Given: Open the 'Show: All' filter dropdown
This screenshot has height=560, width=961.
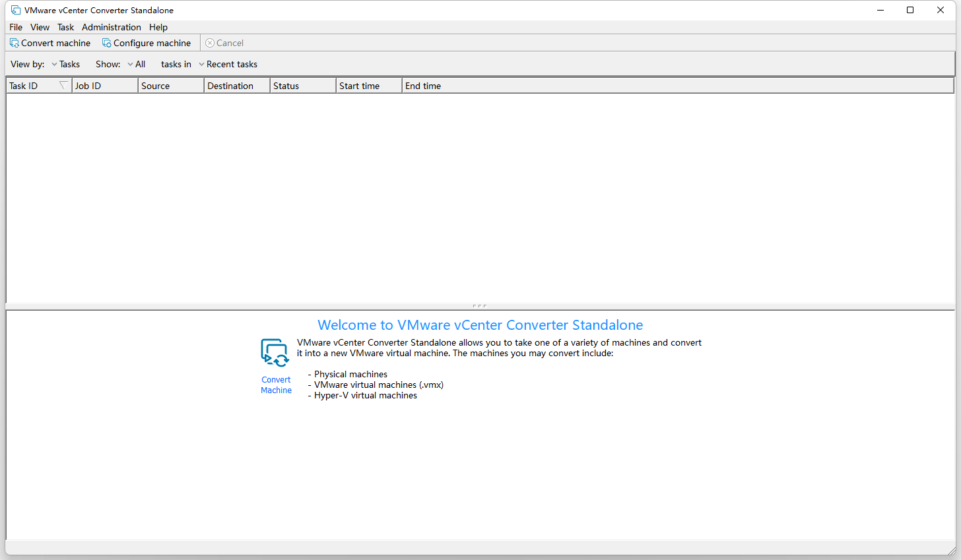Looking at the screenshot, I should [x=137, y=64].
